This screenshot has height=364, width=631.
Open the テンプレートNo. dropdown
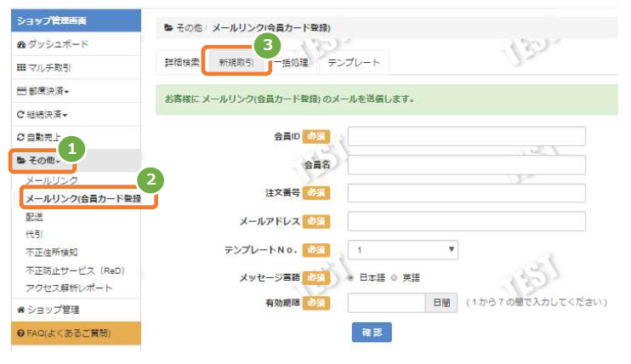click(x=403, y=250)
